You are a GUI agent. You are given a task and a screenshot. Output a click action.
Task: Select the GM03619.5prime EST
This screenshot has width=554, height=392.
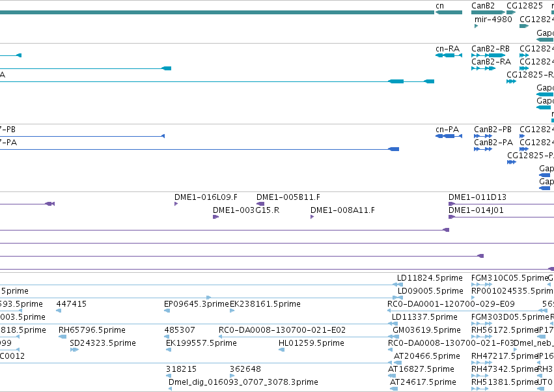(x=396, y=337)
